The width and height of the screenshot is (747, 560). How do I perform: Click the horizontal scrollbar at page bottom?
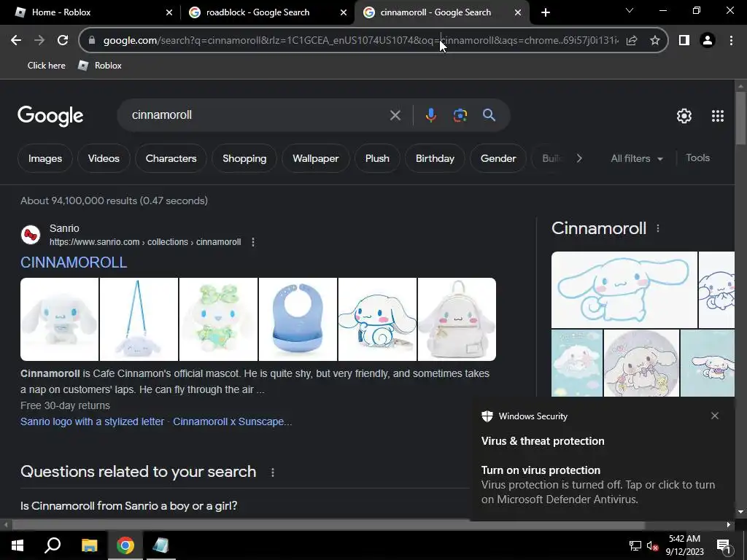point(328,525)
